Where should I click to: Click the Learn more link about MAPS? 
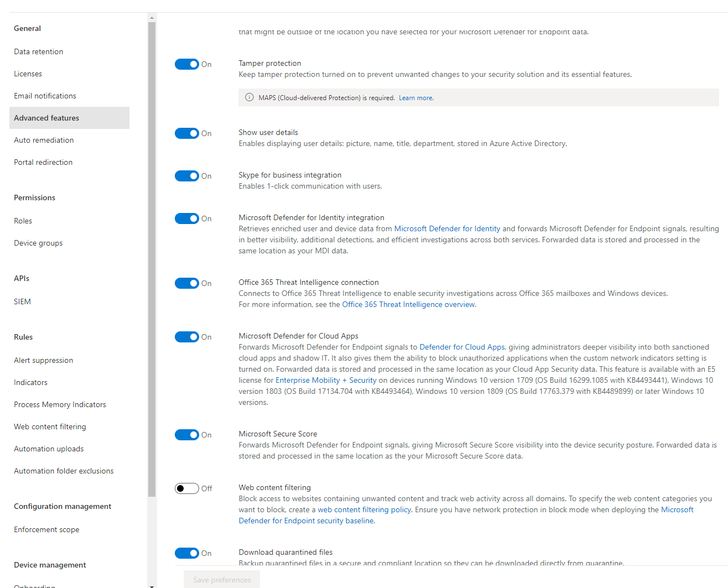click(415, 97)
